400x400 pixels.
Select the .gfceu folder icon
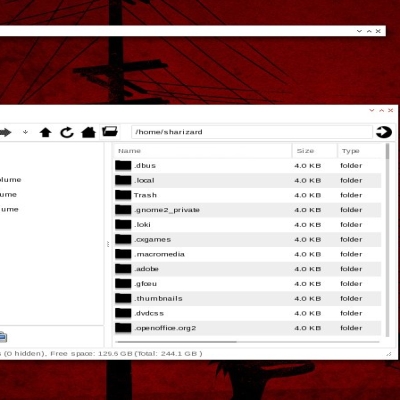[123, 284]
